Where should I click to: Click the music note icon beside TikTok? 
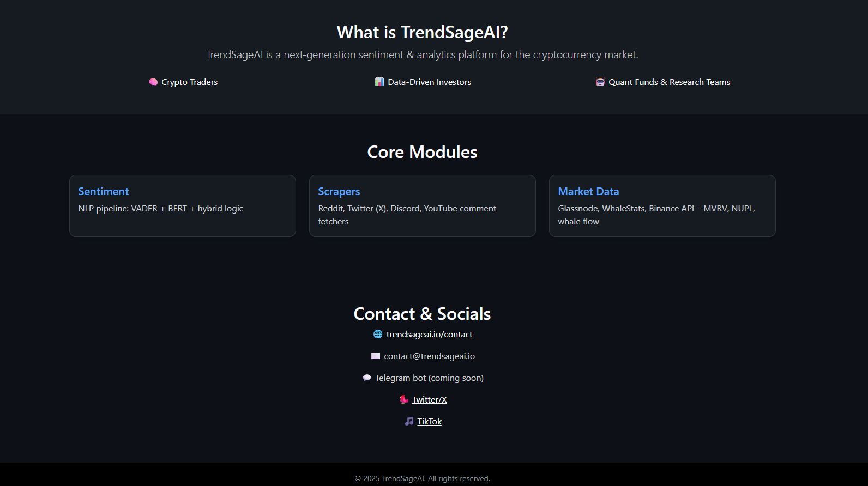click(409, 421)
